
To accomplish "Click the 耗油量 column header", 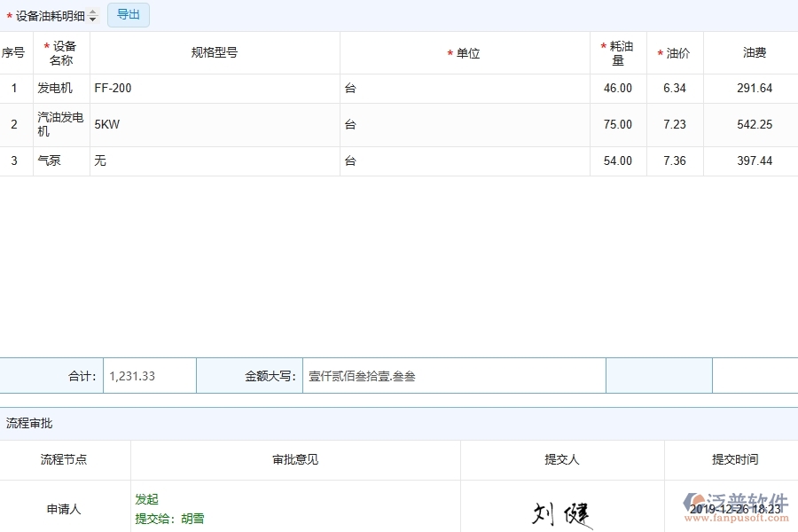I will pos(618,52).
